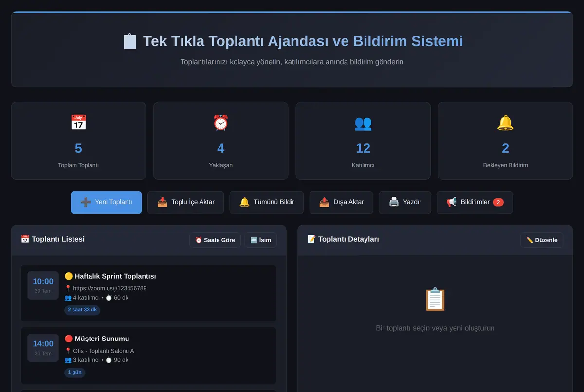Notify everyone via Tümünü Bildir
Screen dimensions: 584x392
pyautogui.click(x=267, y=202)
